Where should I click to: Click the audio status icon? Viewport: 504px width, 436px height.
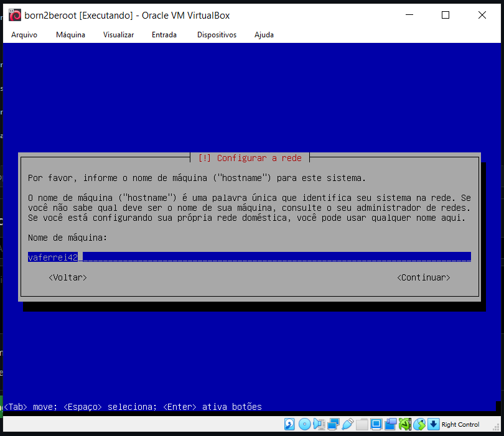(x=319, y=424)
